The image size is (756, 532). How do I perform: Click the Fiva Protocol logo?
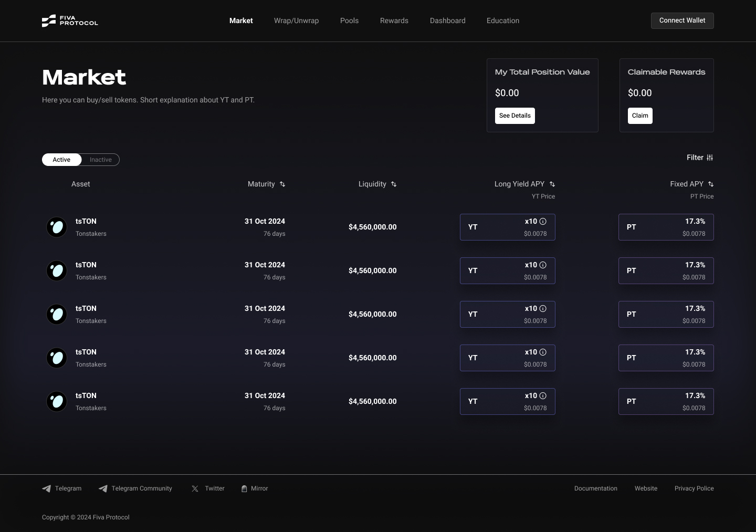(x=70, y=20)
